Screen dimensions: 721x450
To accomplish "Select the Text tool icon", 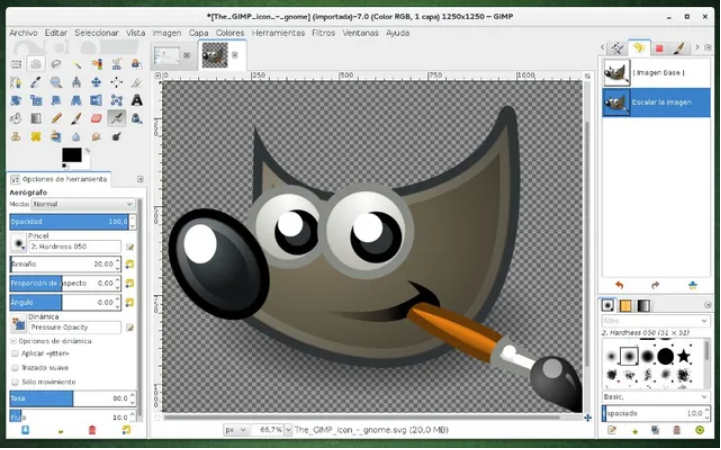I will 137,100.
